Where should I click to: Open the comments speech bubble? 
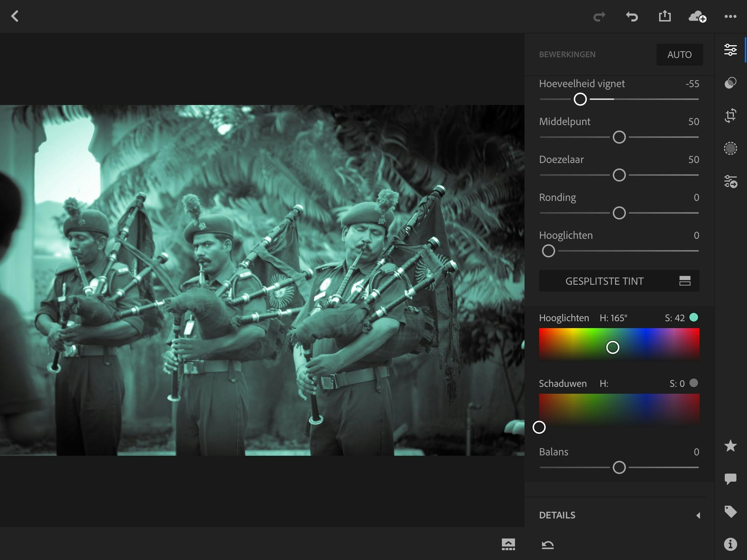click(x=730, y=478)
